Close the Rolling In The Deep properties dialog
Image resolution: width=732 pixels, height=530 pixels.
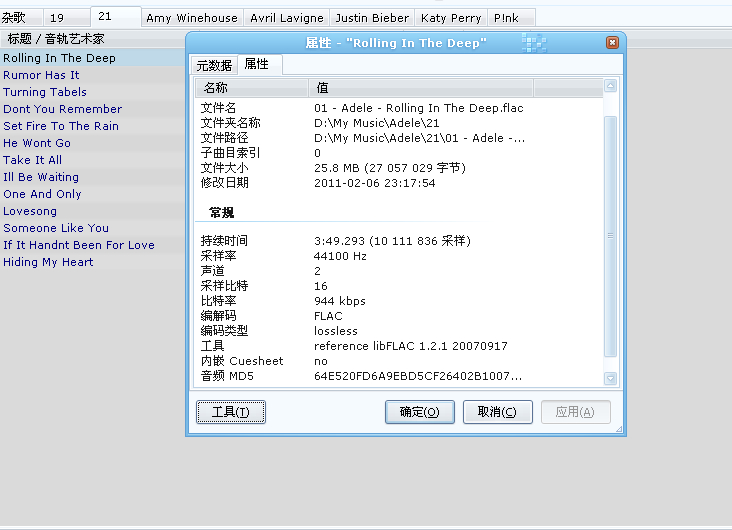(612, 42)
